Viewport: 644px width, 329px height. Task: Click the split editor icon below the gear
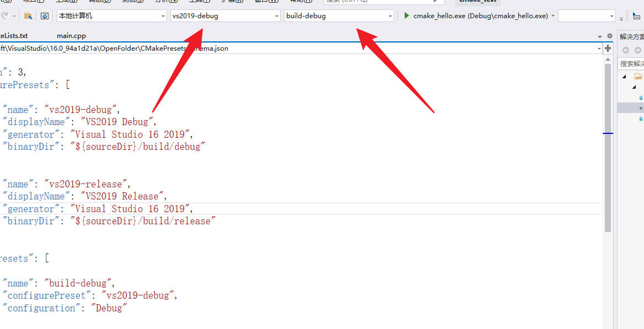click(x=608, y=48)
